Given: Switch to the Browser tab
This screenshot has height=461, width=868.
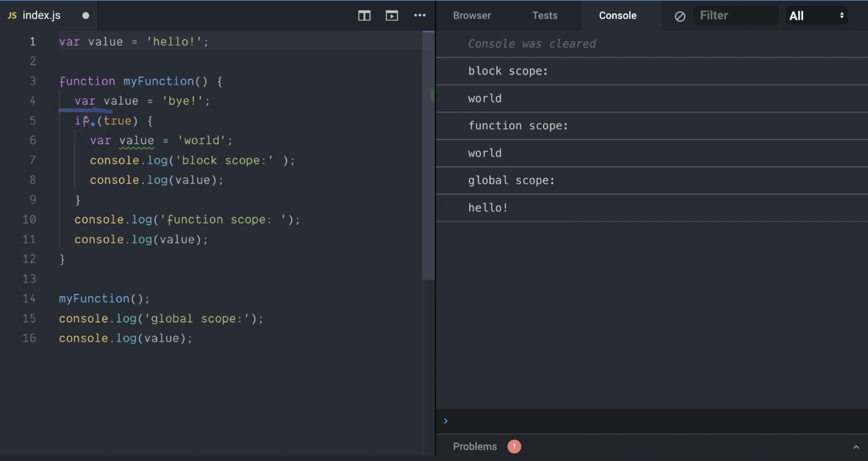Looking at the screenshot, I should pos(472,15).
